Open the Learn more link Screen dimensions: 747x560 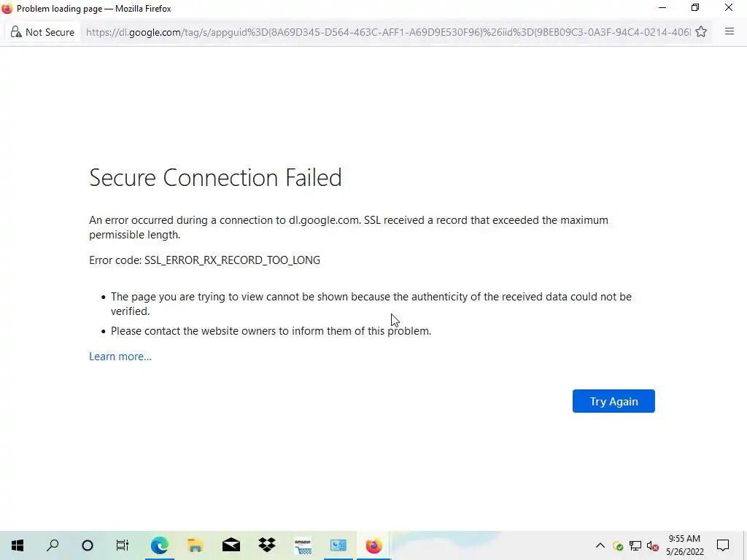(120, 357)
